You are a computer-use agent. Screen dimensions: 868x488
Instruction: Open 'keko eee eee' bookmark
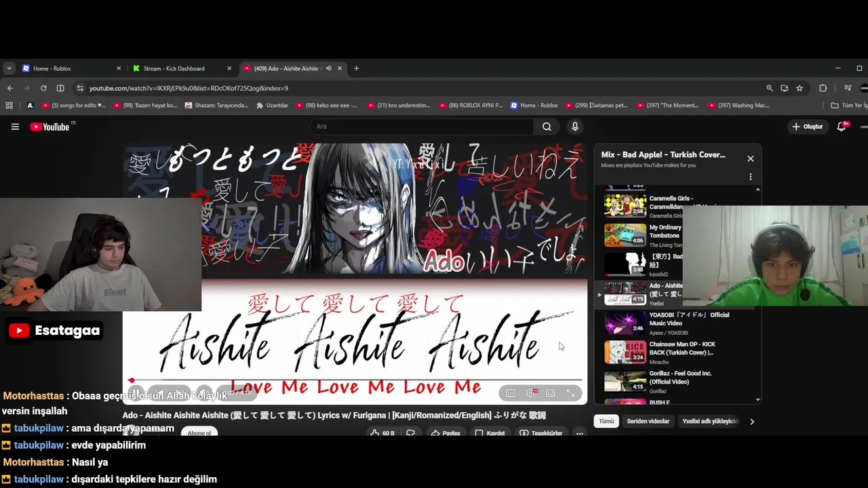click(326, 105)
